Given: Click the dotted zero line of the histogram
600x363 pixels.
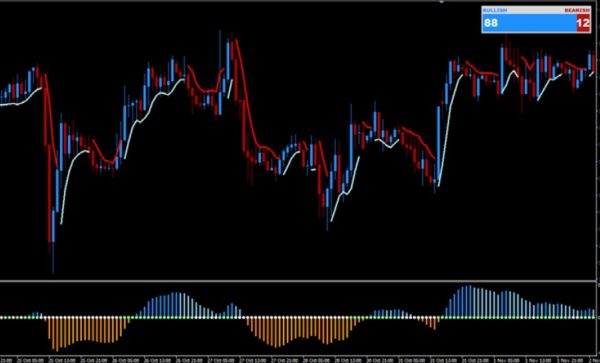Looking at the screenshot, I should coord(298,317).
